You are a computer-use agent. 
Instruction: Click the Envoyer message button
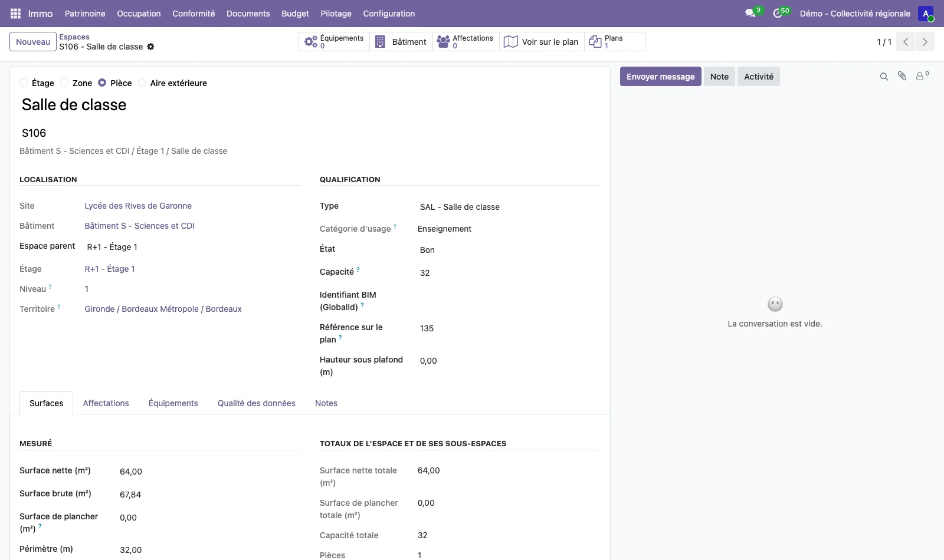(x=660, y=77)
